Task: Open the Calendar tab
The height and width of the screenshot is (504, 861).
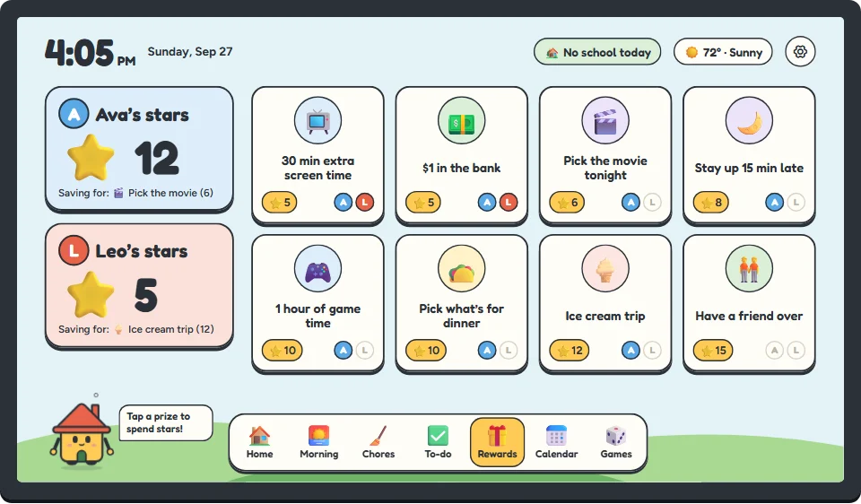Action: pyautogui.click(x=556, y=442)
